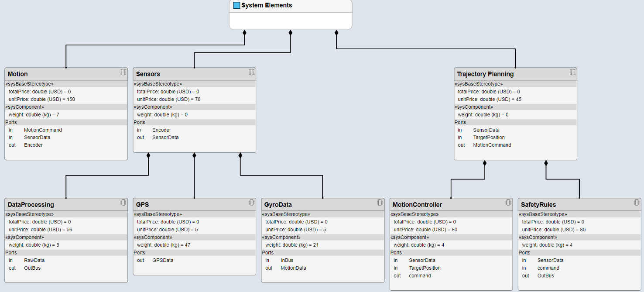Select the OutBus out port of SafetyRules
644x292 pixels.
(x=545, y=276)
